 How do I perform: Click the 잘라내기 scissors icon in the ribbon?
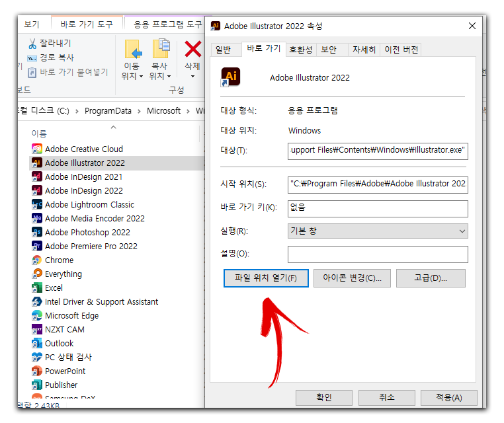(32, 44)
